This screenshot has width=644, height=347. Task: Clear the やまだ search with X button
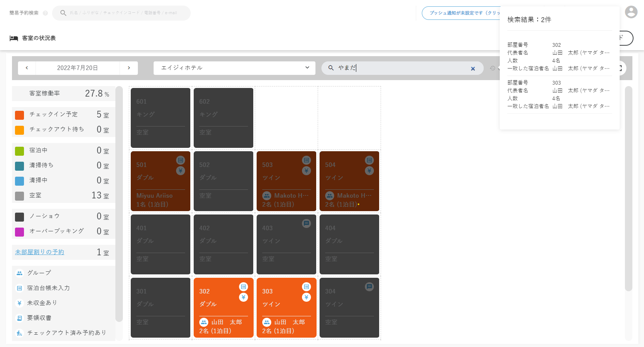tap(473, 69)
